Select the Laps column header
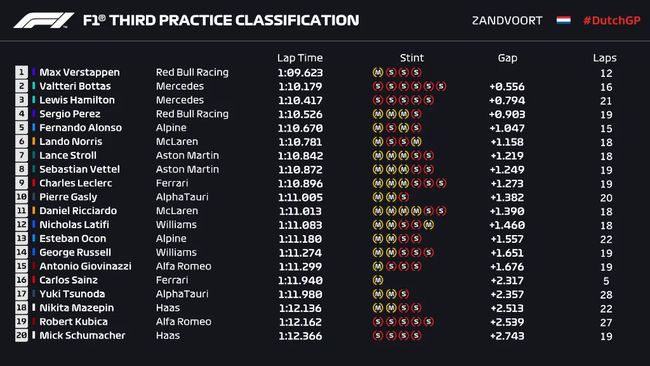Viewport: 650px width, 366px height. pos(604,58)
